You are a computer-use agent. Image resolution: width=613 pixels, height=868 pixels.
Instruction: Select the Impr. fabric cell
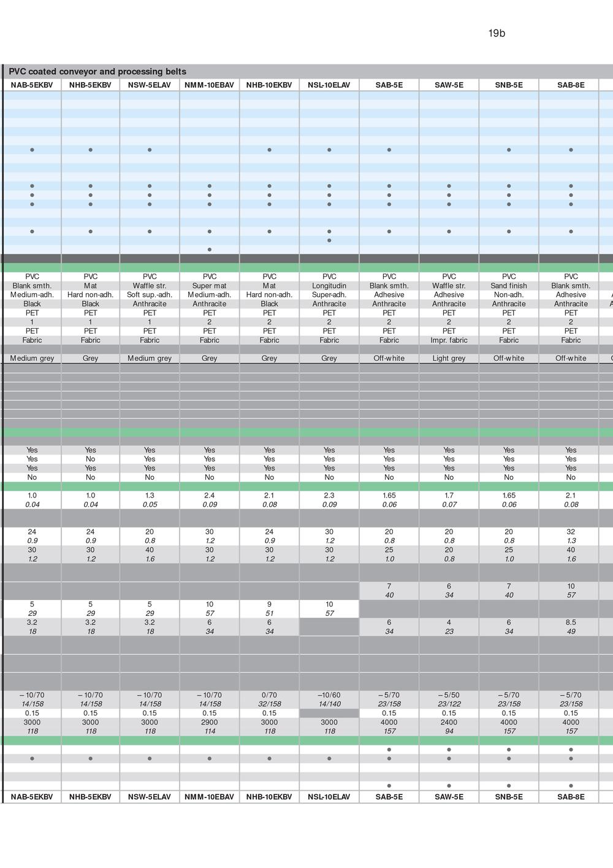(449, 340)
